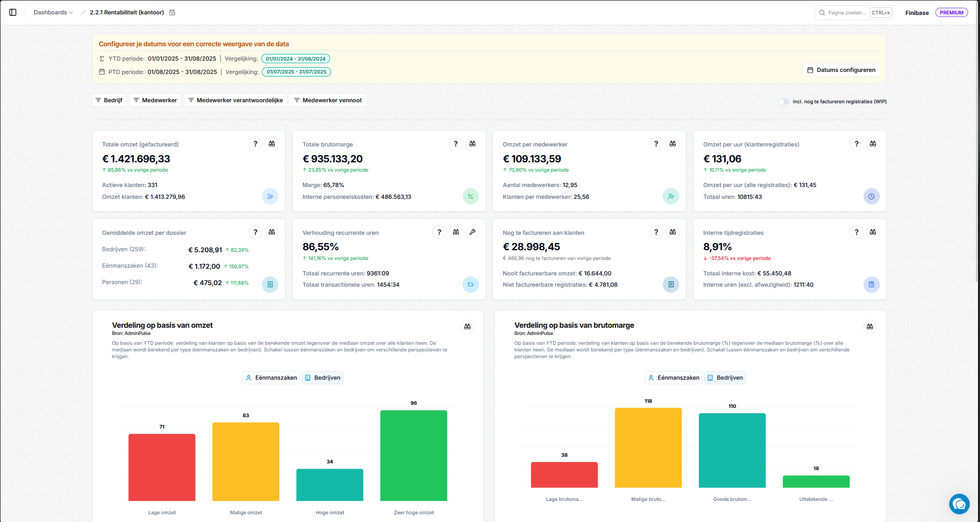Click the PREMIUM badge
The height and width of the screenshot is (522, 980).
tap(951, 13)
